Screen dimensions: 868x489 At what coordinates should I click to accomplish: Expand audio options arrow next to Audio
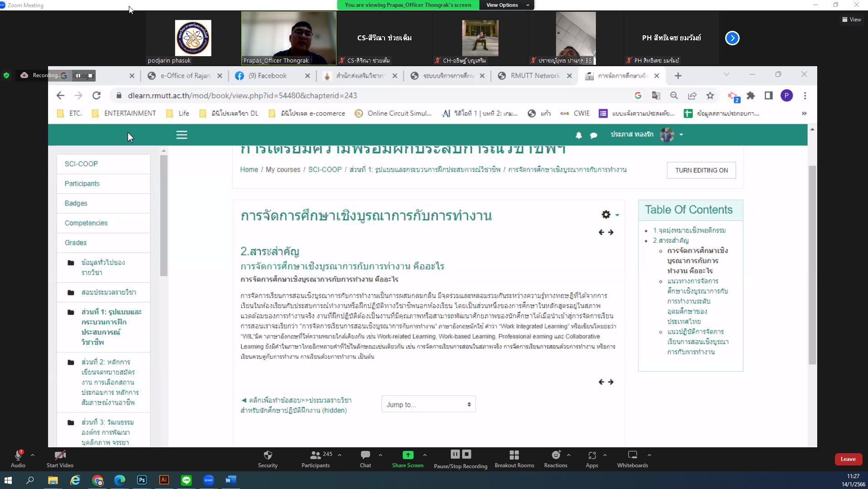pos(33,455)
